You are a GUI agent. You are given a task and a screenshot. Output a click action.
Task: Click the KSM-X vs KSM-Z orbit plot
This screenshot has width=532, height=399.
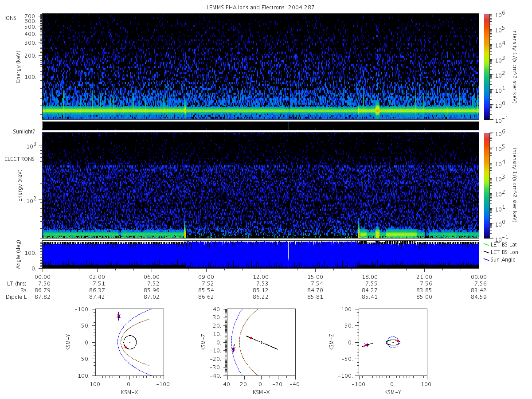click(x=261, y=342)
